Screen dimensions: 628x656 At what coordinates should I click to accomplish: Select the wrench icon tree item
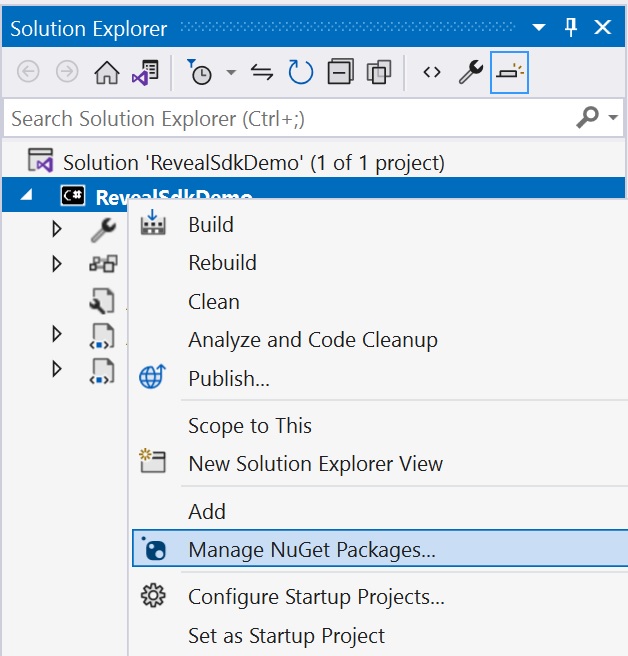pos(103,230)
